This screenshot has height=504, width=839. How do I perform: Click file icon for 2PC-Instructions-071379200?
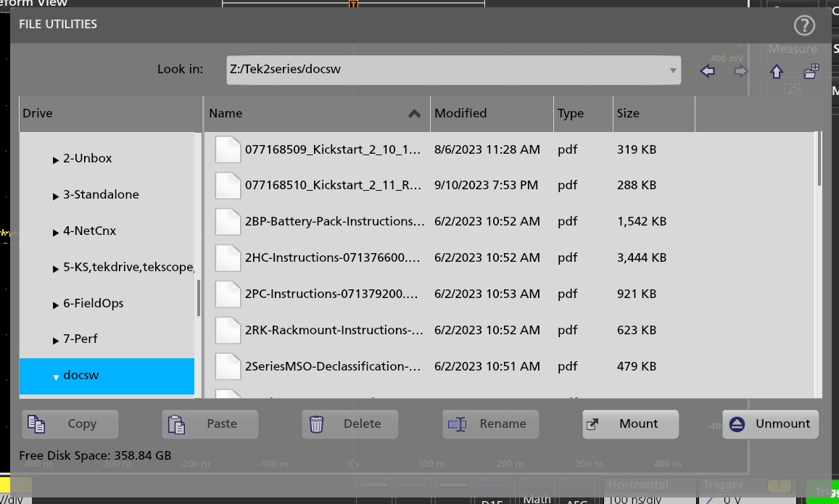228,294
